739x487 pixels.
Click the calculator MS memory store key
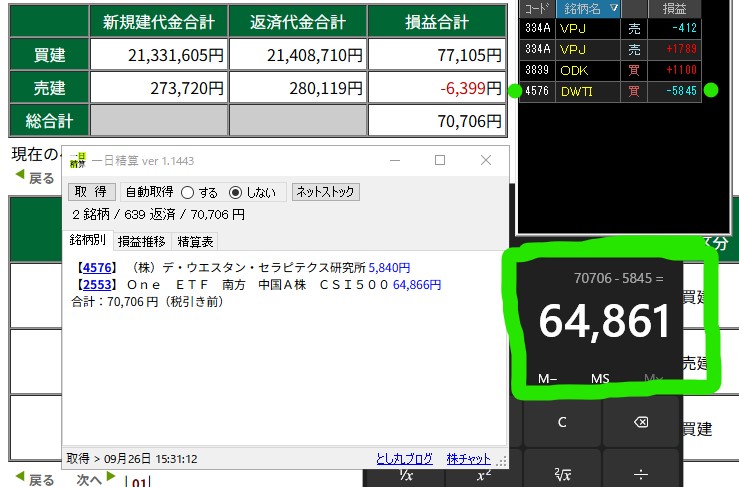(600, 379)
